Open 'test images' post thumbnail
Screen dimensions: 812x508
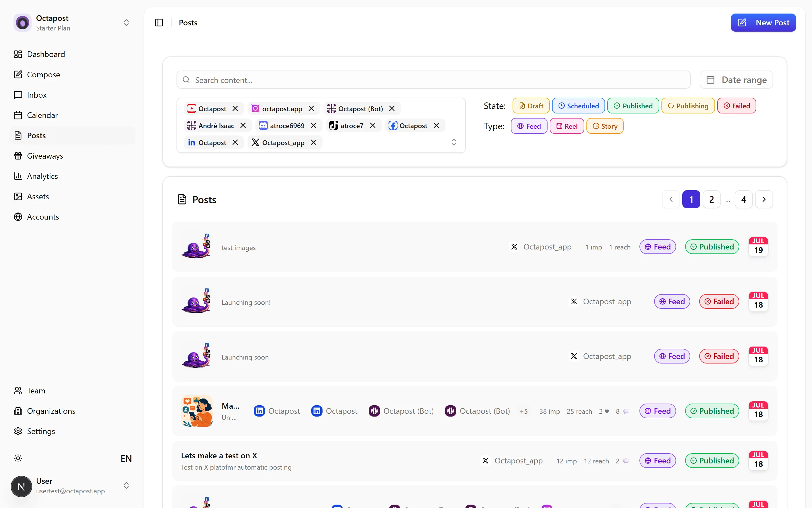(196, 246)
